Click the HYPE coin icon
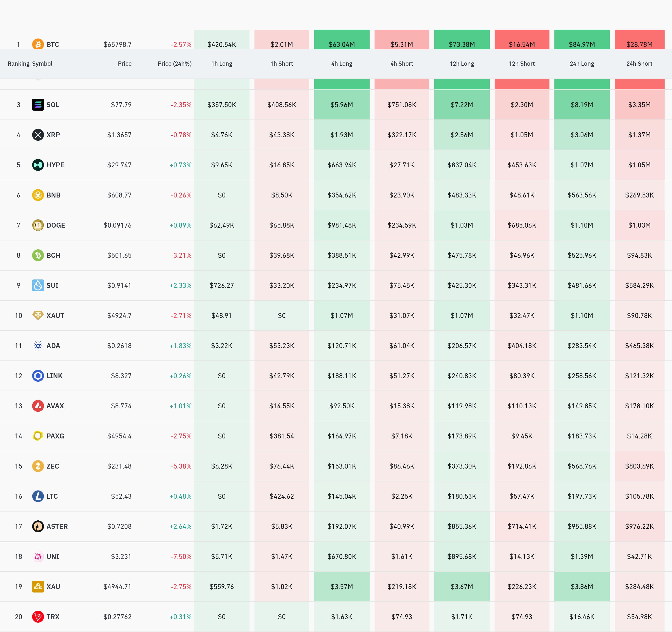Screen dimensions: 672x632 (38, 165)
